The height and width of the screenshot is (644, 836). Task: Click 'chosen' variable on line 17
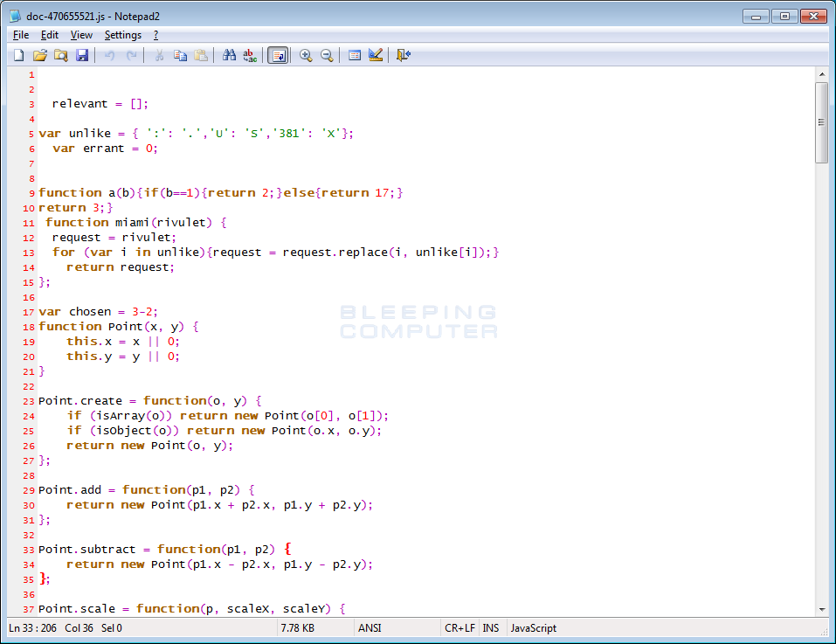pyautogui.click(x=90, y=311)
